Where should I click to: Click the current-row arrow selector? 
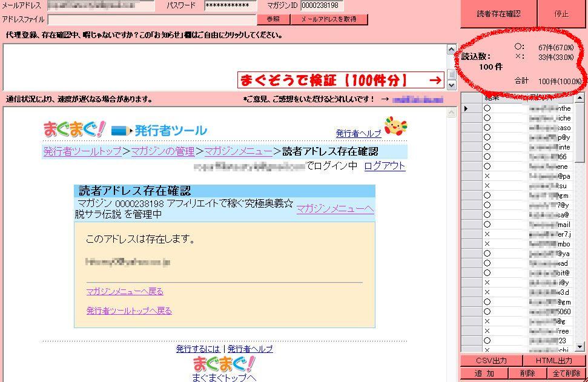(x=471, y=108)
